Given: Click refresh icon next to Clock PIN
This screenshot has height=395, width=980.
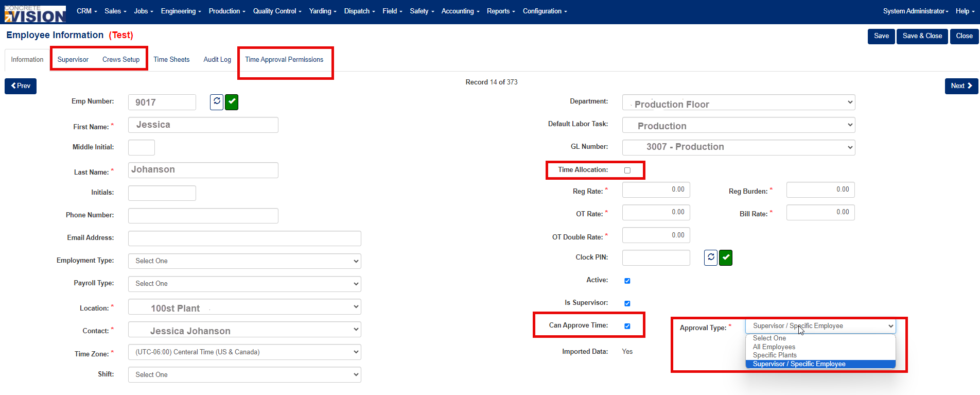Looking at the screenshot, I should click(711, 257).
